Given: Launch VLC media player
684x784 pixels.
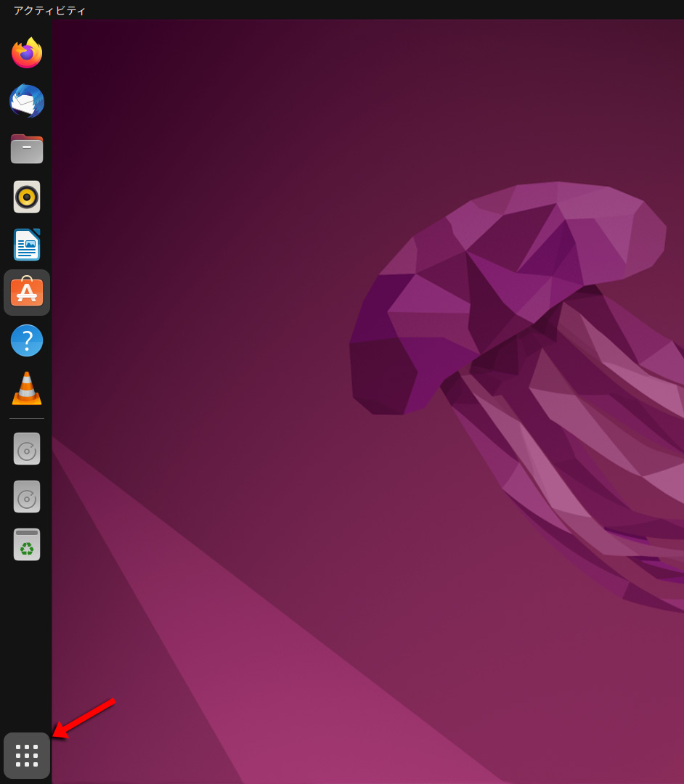Looking at the screenshot, I should tap(27, 388).
